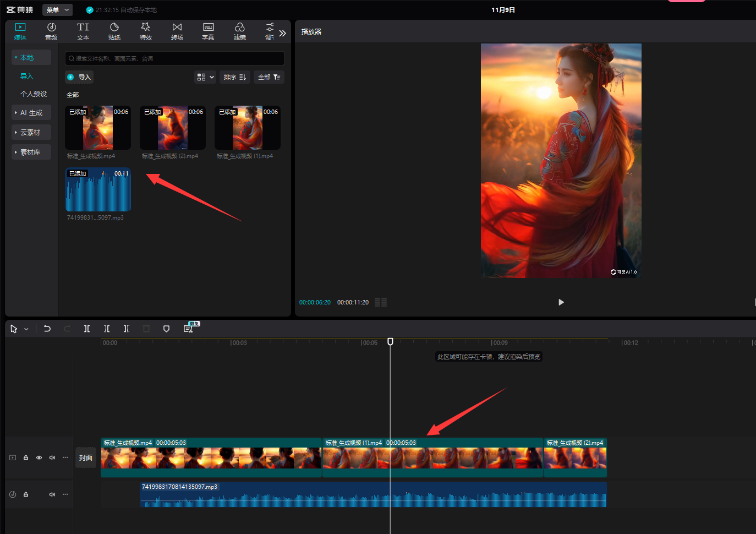Click the media search field
The height and width of the screenshot is (534, 756).
click(174, 58)
